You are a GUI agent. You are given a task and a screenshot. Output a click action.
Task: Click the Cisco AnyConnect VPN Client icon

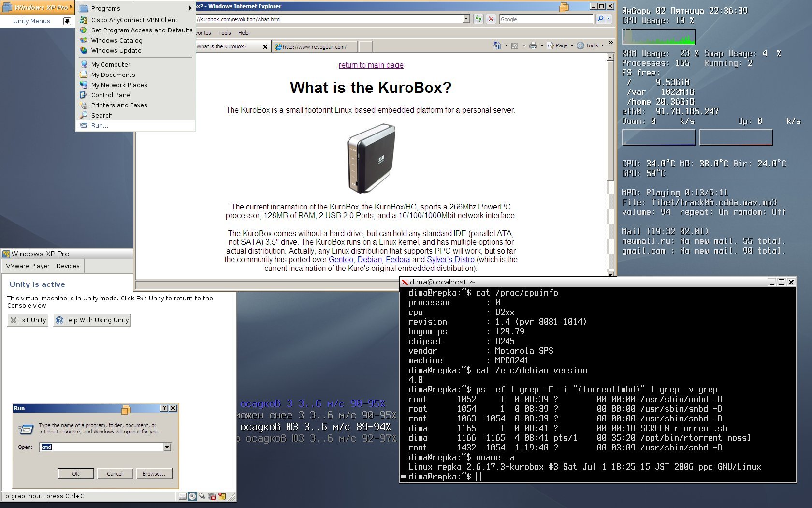[84, 20]
